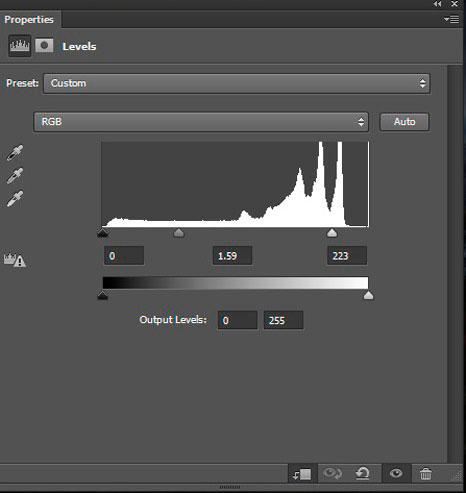Pick the white point eyedropper
466x493 pixels.
tap(15, 199)
